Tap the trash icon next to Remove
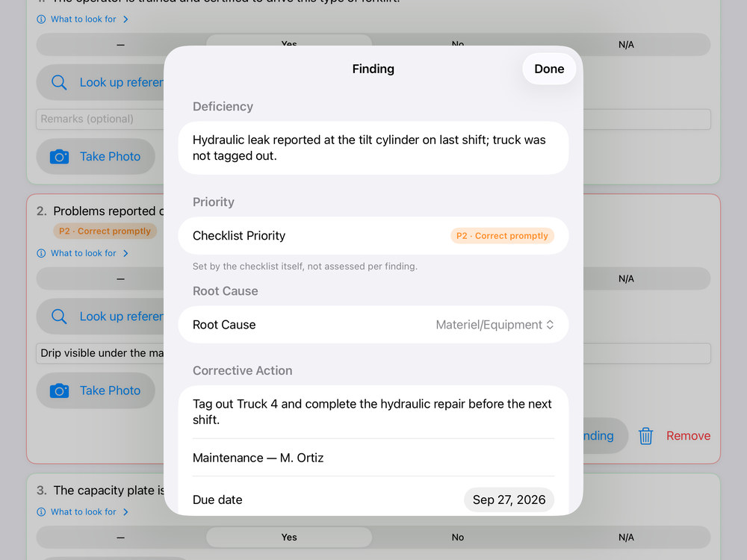The image size is (747, 560). point(645,436)
